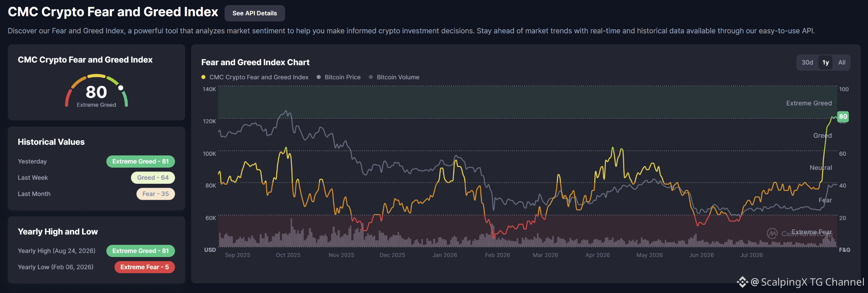This screenshot has height=293, width=868.
Task: Select the Yesterday Extreme Greed - 81 badge
Action: pyautogui.click(x=141, y=161)
